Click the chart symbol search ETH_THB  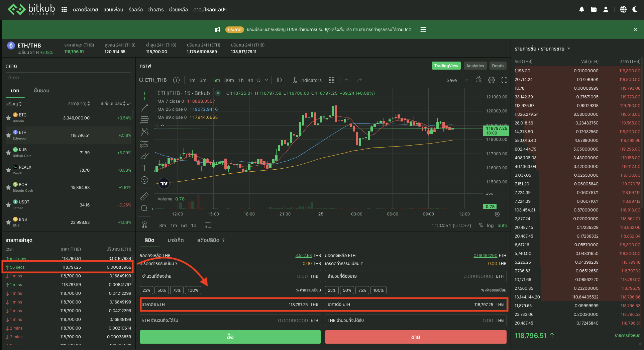click(x=153, y=80)
